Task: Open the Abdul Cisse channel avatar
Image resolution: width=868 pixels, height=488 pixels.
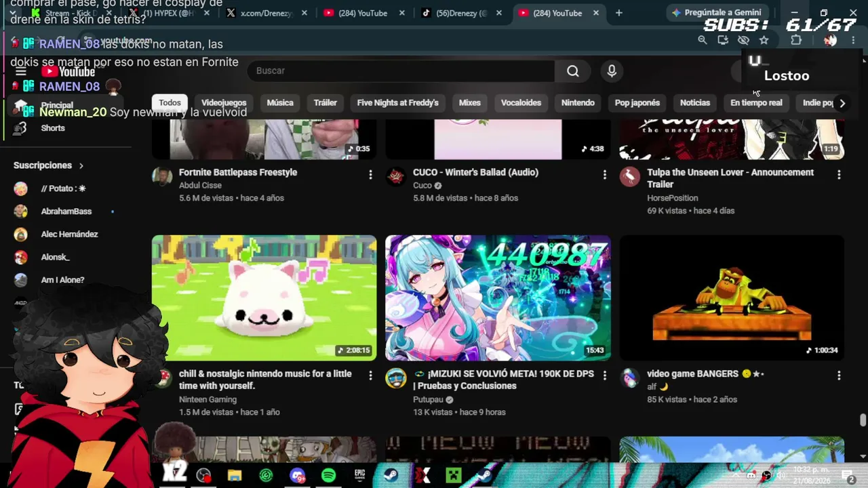Action: [162, 177]
